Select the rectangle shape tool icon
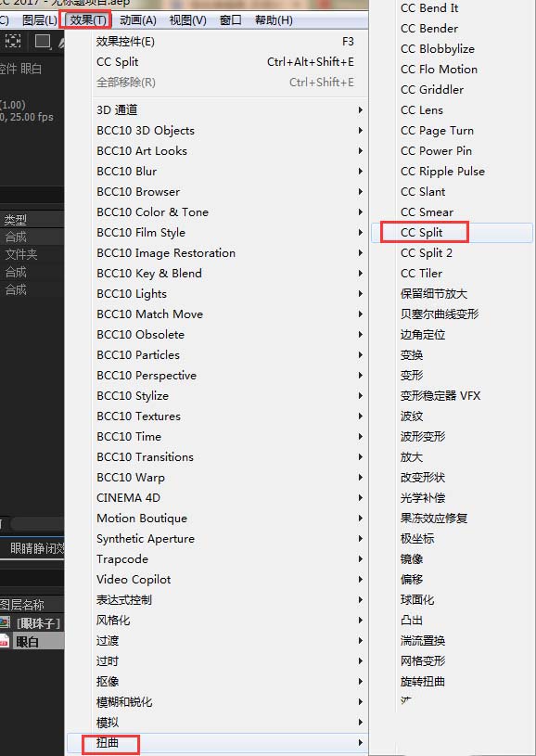Screen dimensions: 536x756 [x=43, y=42]
